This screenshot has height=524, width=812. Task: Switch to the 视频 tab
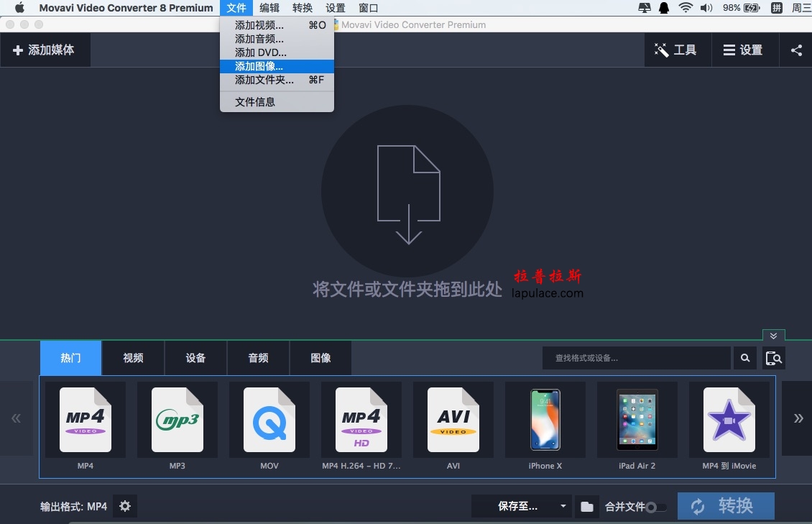(x=133, y=358)
